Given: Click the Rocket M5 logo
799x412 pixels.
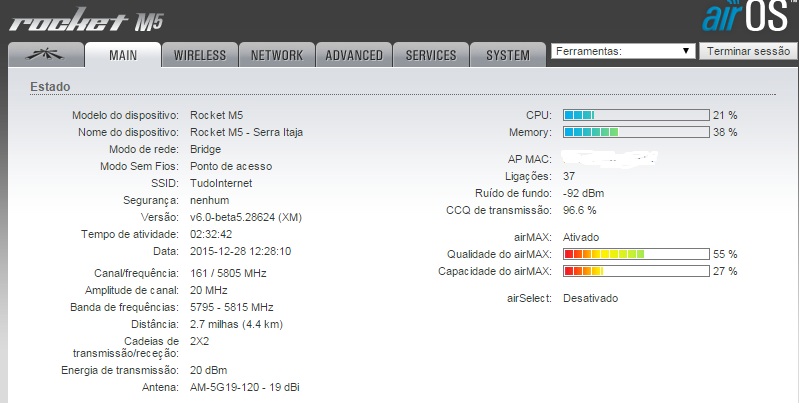Looking at the screenshot, I should (x=86, y=22).
